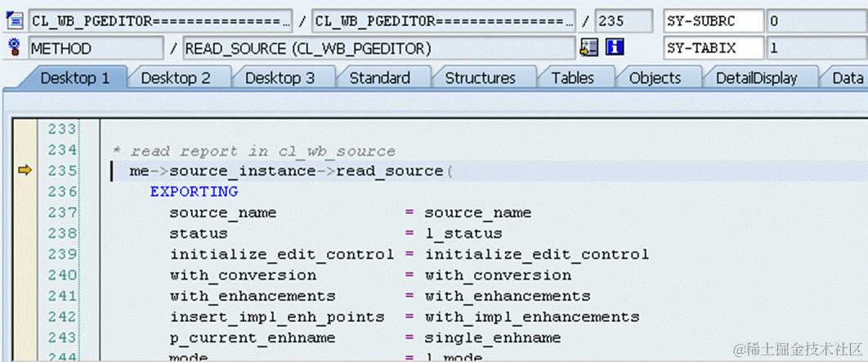Click the METHOD event type field
The height and width of the screenshot is (362, 868).
click(96, 48)
